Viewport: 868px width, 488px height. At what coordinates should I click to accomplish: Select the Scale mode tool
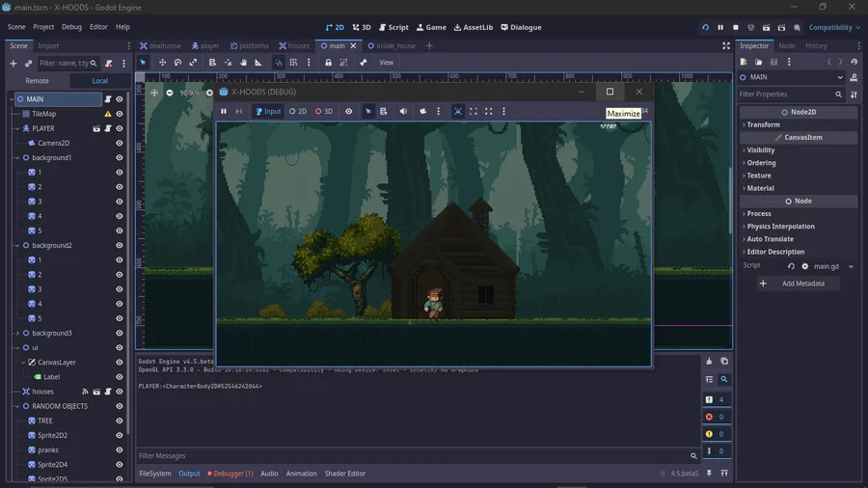193,63
